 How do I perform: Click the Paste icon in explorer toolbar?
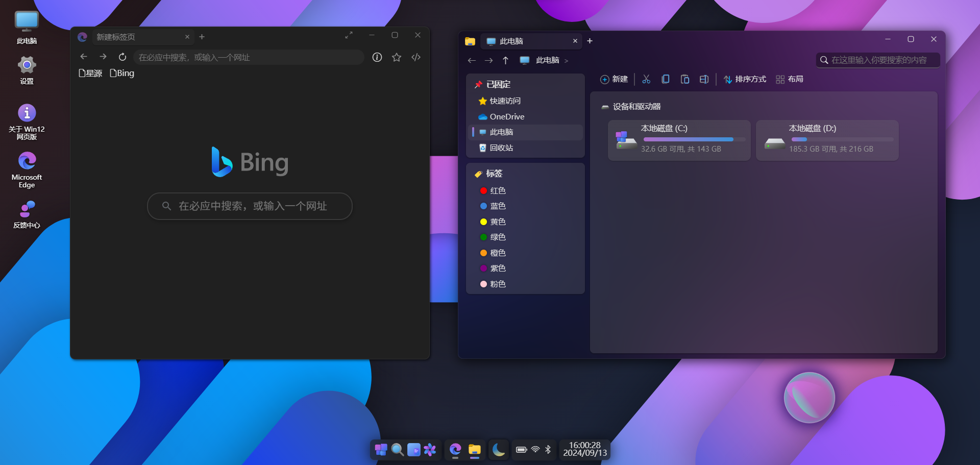click(685, 79)
